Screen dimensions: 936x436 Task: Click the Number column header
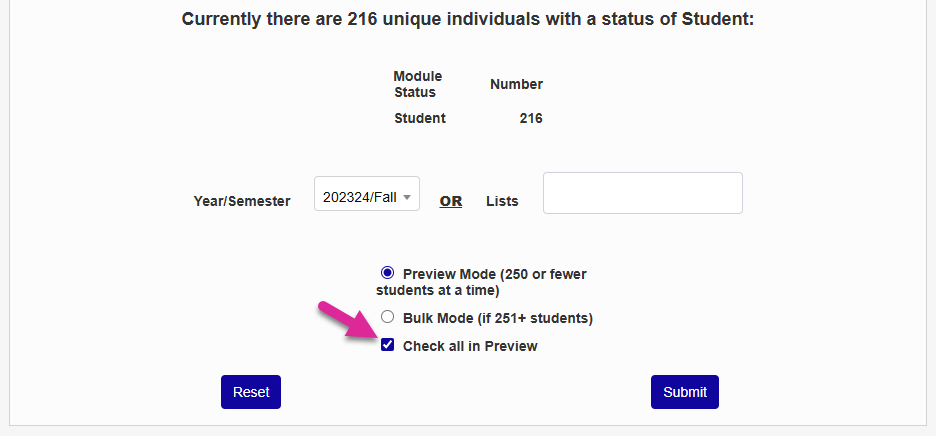pos(516,85)
